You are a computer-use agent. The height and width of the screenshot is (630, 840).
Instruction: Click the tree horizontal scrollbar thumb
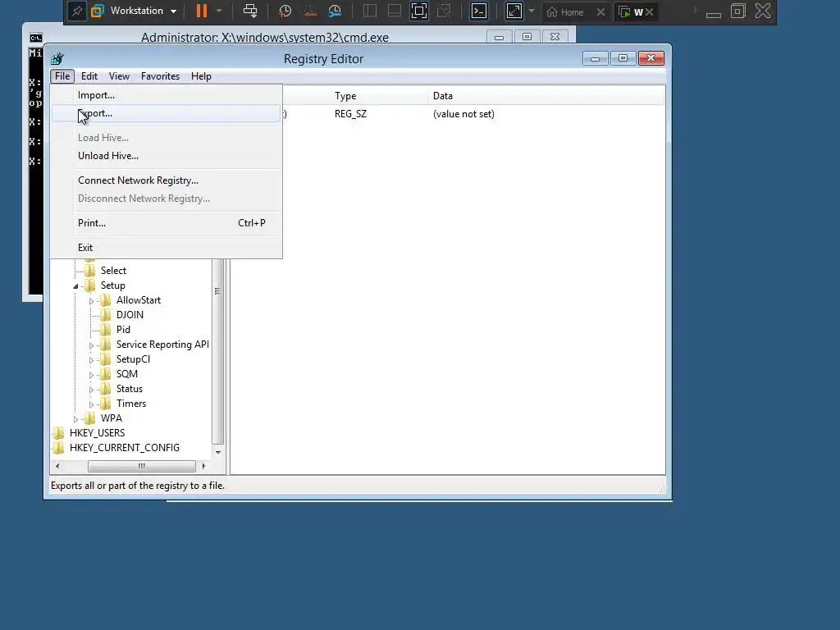(142, 466)
